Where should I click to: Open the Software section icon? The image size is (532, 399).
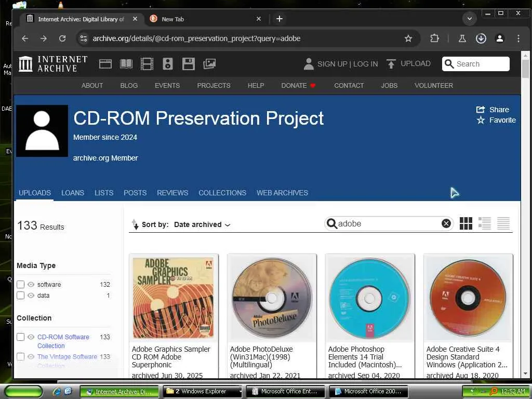pyautogui.click(x=188, y=64)
